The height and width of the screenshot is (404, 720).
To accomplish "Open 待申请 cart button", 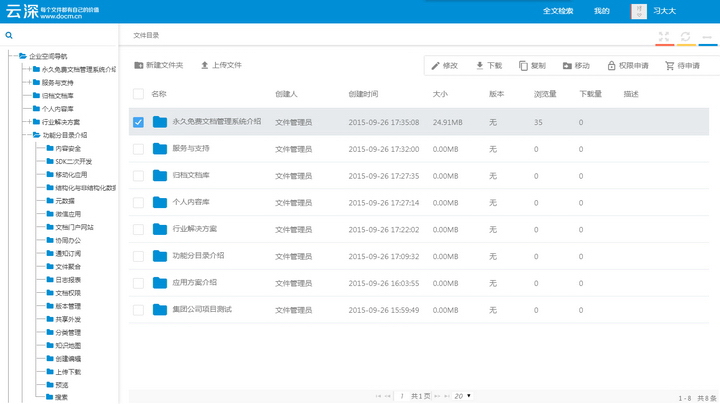I will [683, 66].
